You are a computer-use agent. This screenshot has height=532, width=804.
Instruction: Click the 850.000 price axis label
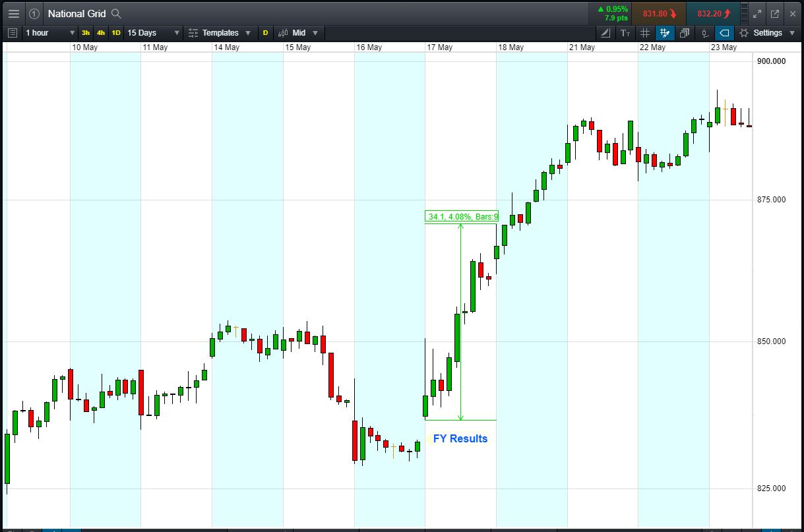tap(772, 341)
